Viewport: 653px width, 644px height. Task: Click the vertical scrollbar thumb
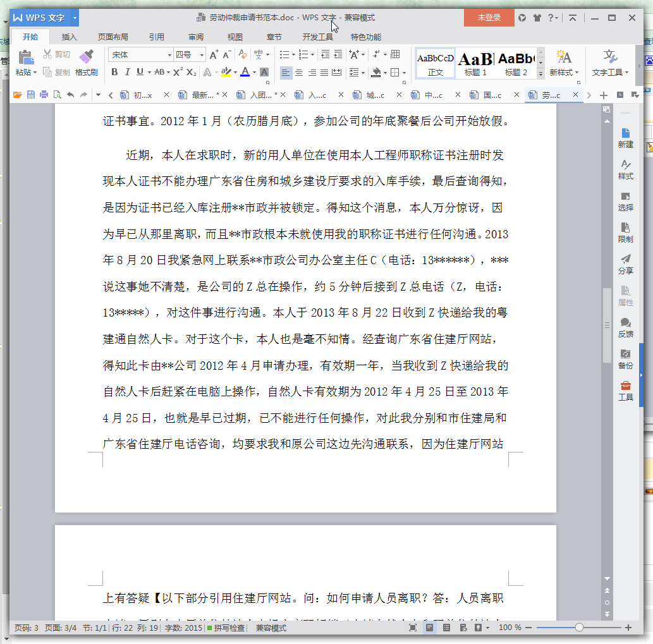click(607, 325)
